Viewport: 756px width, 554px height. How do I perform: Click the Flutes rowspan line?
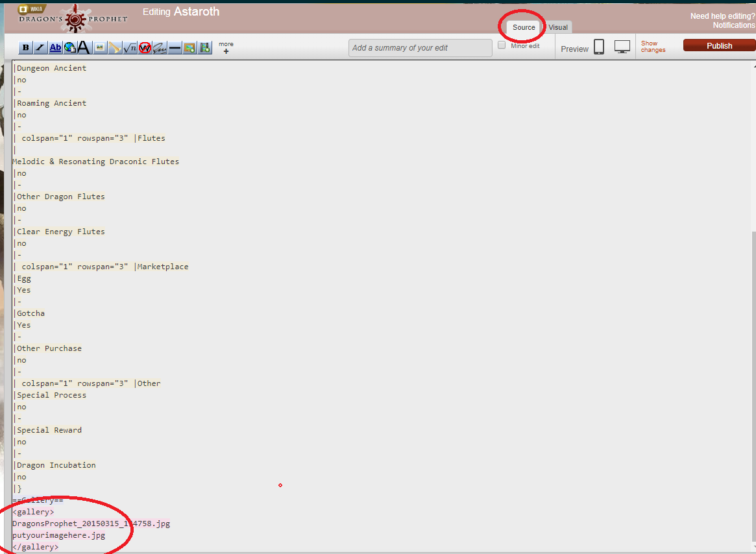point(90,138)
